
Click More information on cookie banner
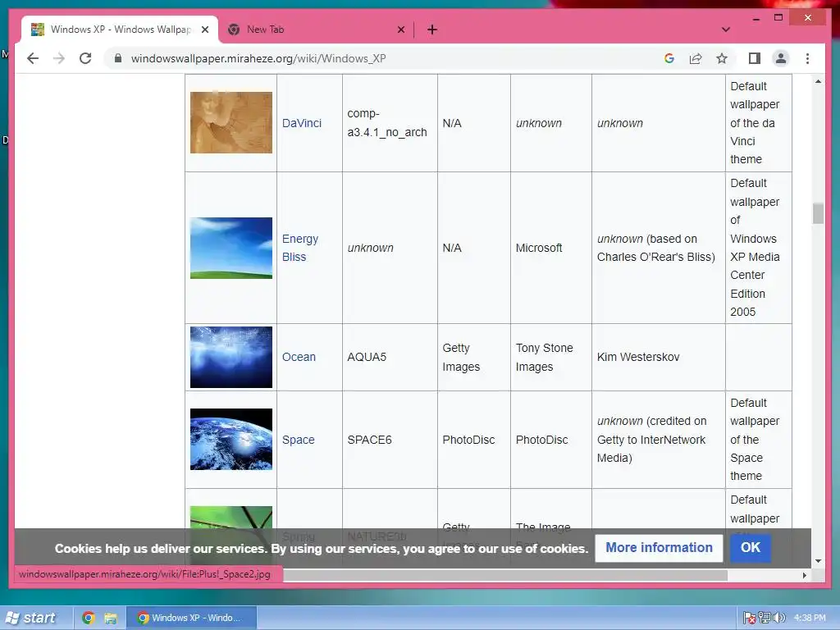tap(659, 547)
